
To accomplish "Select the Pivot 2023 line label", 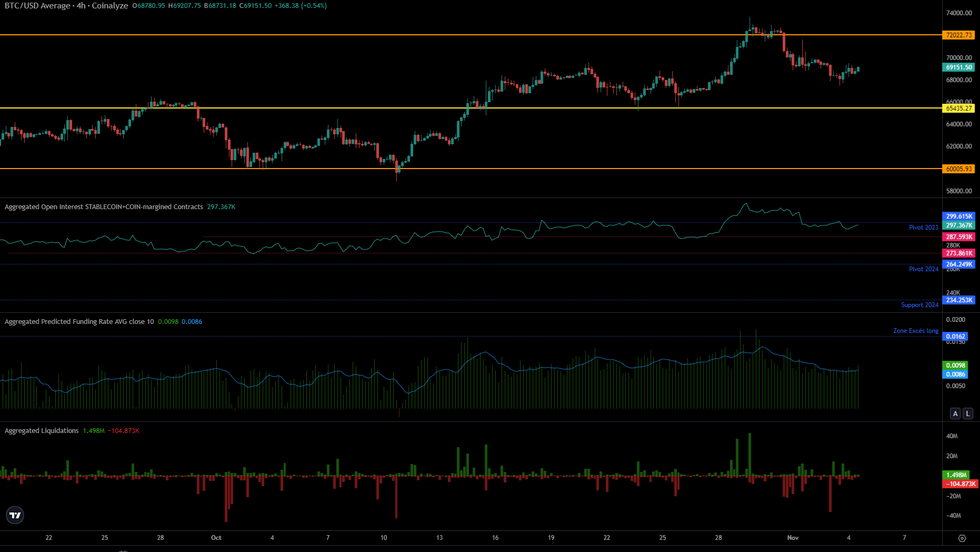I will point(924,228).
